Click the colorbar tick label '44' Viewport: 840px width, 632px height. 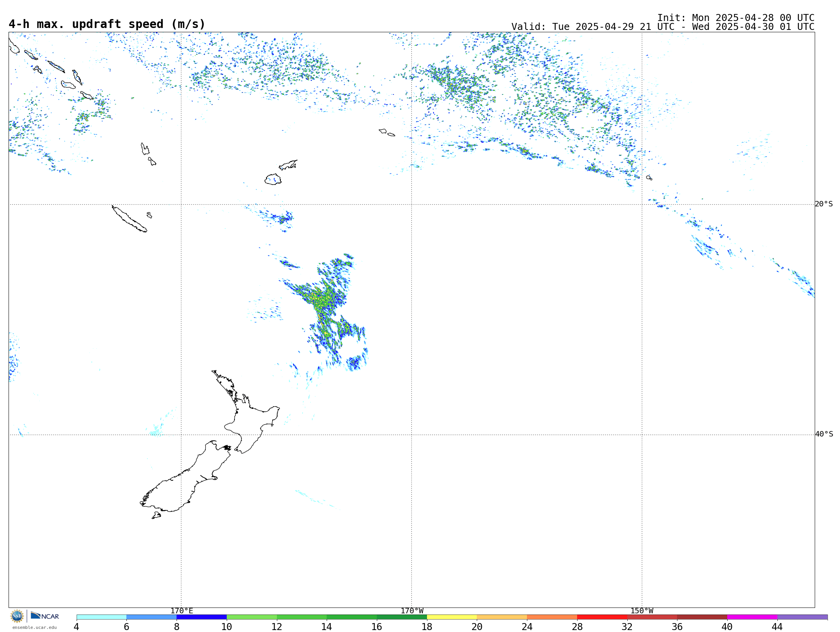(x=777, y=627)
